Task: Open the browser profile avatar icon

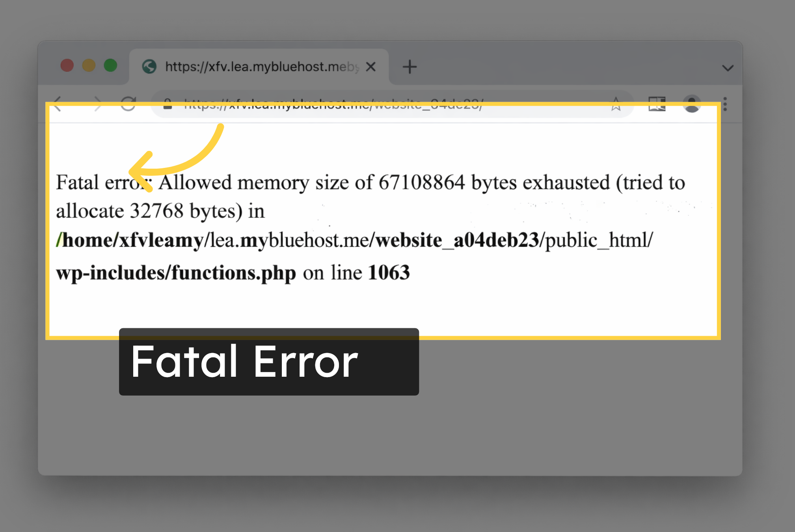Action: 692,104
